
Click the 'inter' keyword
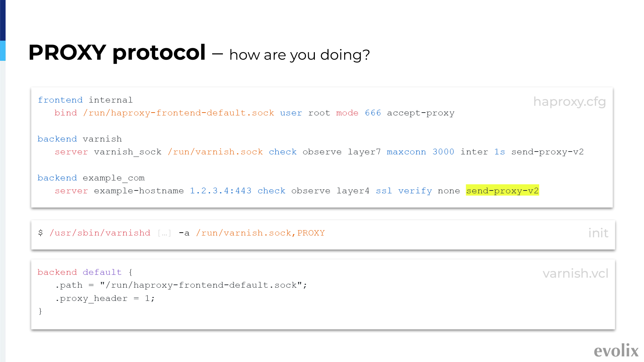point(474,152)
